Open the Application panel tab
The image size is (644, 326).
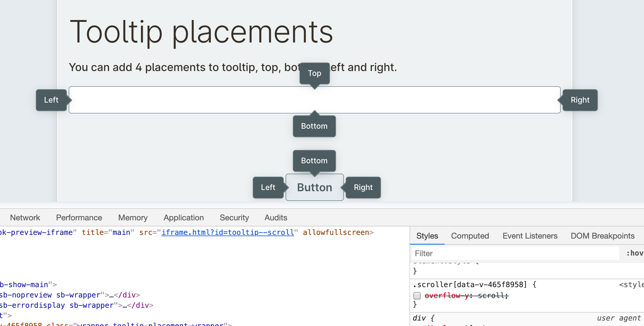[183, 217]
